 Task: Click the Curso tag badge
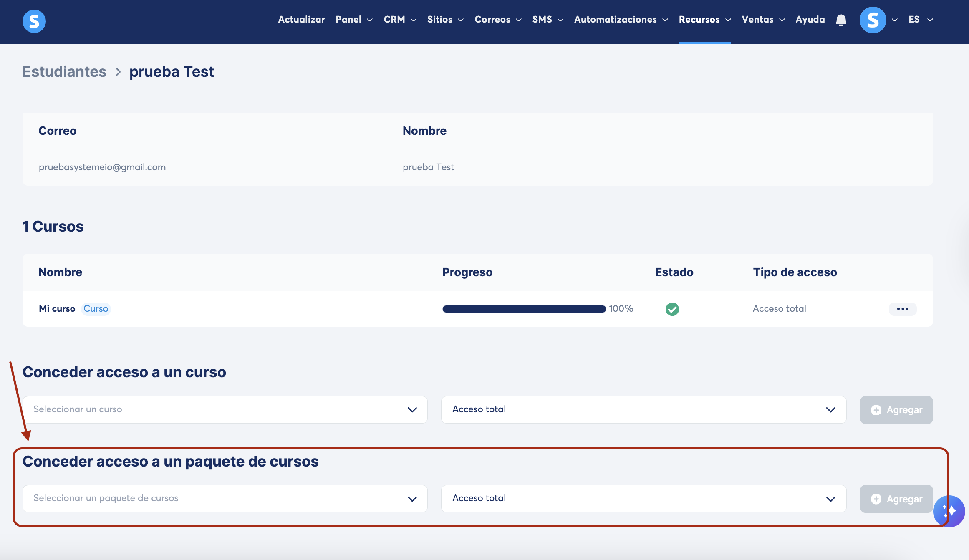(96, 309)
